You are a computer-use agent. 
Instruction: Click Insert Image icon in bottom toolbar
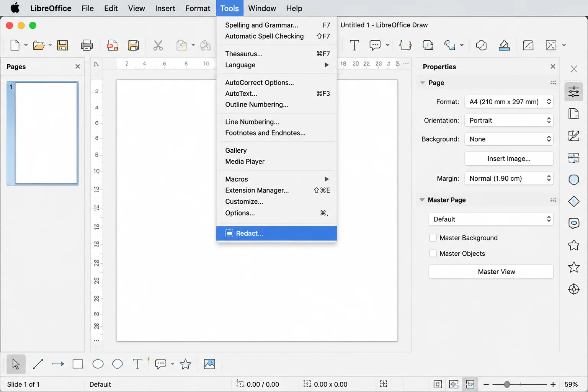pos(209,364)
